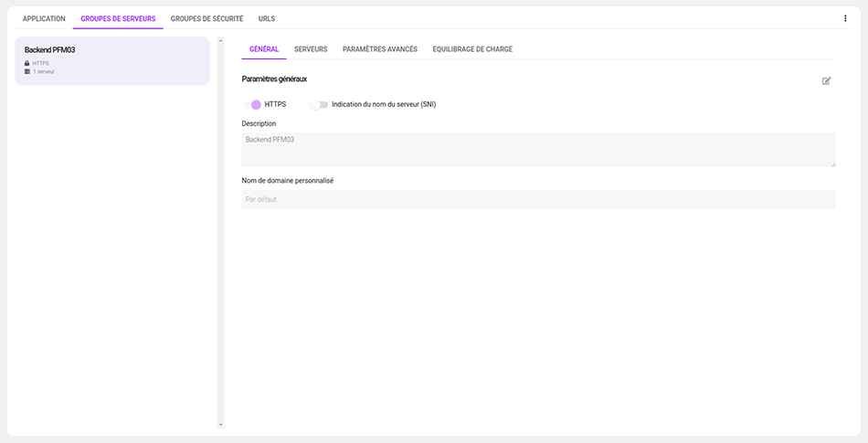Enable Indication du nom du serveur (SNI)
This screenshot has height=443, width=868.
click(x=319, y=104)
